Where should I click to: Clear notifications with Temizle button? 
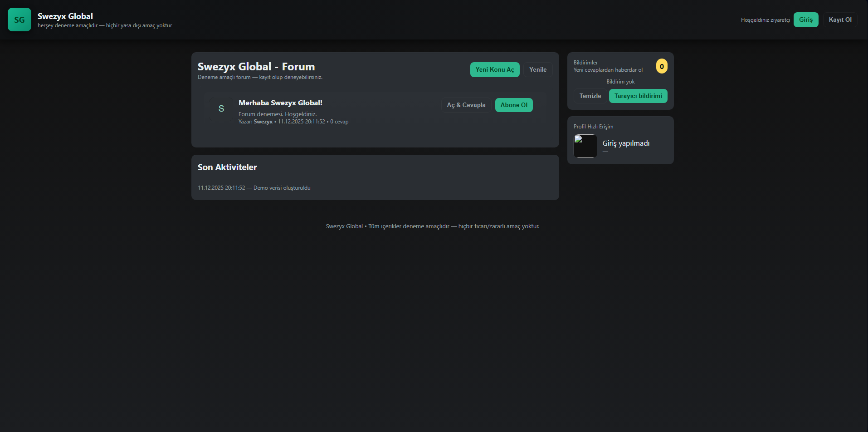[x=590, y=96]
